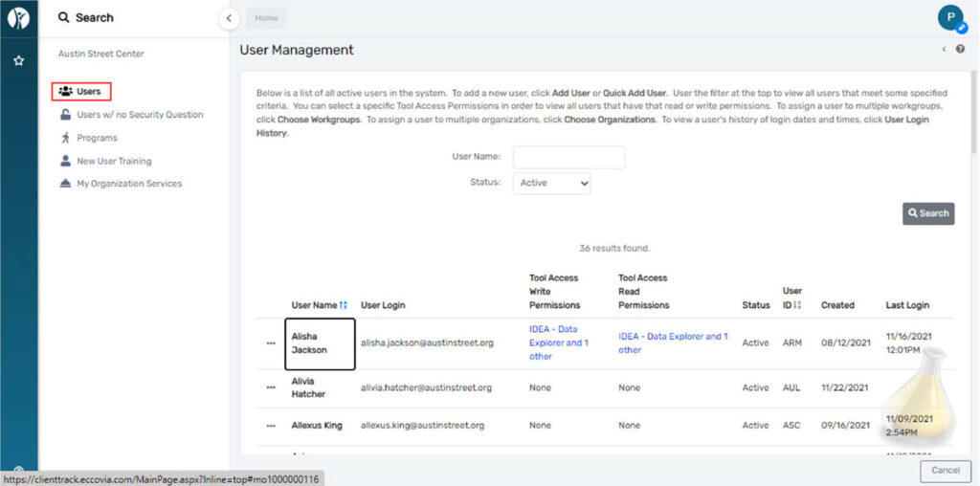This screenshot has width=980, height=486.
Task: Click the ClientTrack logo icon
Action: click(19, 19)
